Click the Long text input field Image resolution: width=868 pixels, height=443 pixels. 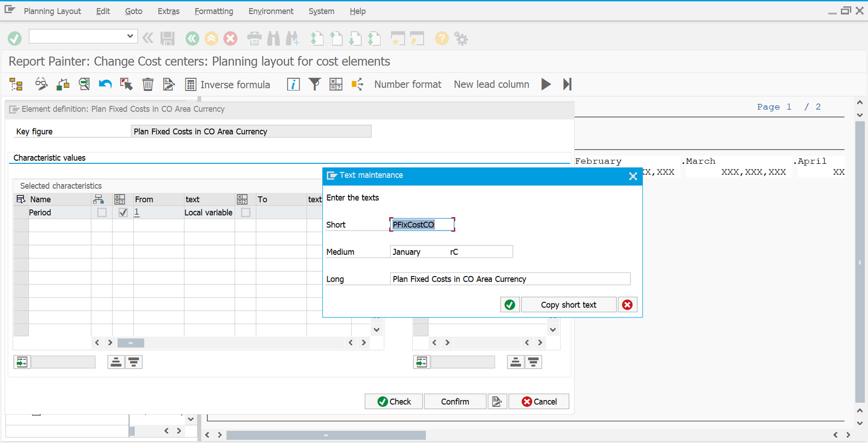click(x=510, y=279)
